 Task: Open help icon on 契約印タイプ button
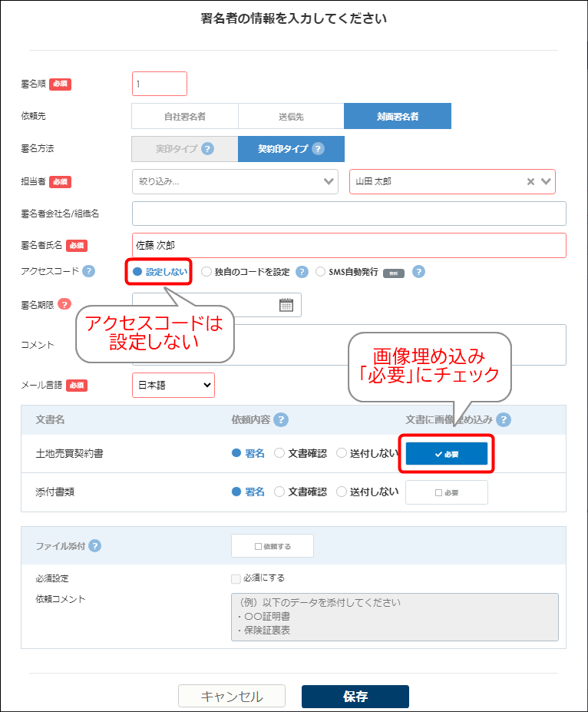[x=319, y=148]
